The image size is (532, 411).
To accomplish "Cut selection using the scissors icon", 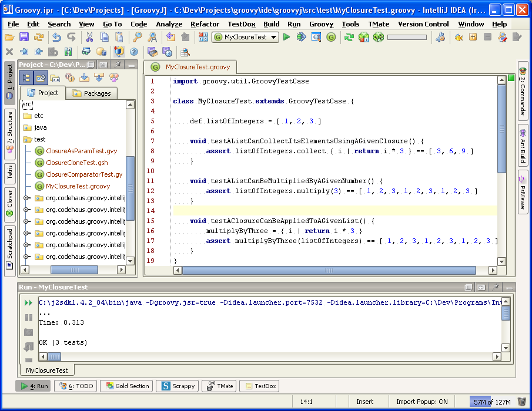I will pyautogui.click(x=89, y=37).
